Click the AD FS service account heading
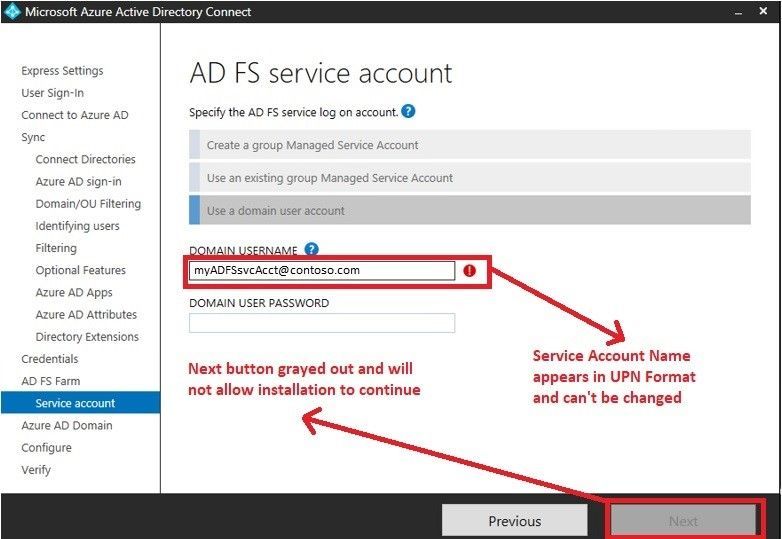 pos(321,73)
